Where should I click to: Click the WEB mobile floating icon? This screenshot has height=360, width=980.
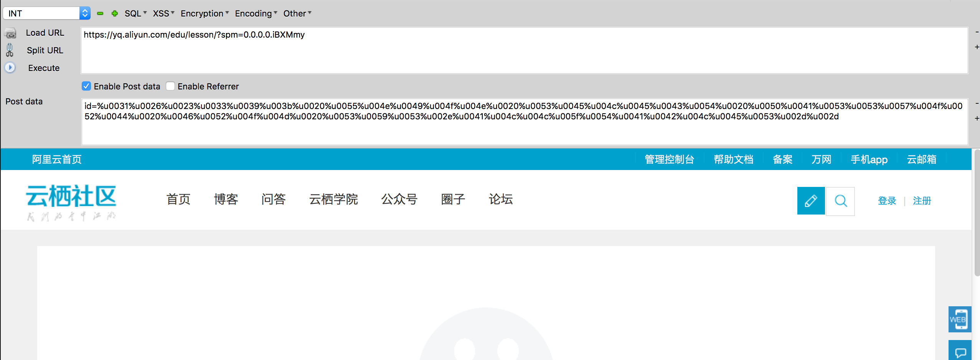[x=959, y=319]
